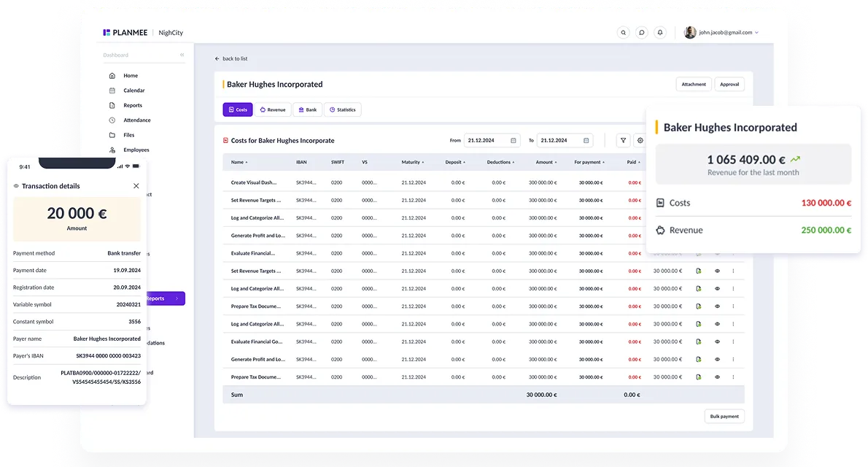Viewport: 868px width, 467px height.
Task: Click the filter funnel icon above table
Action: [x=624, y=141]
